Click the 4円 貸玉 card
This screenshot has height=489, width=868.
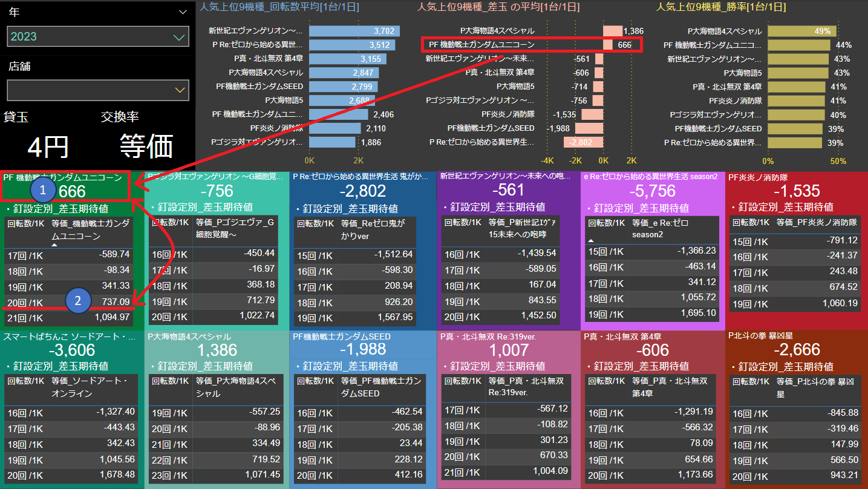(48, 146)
